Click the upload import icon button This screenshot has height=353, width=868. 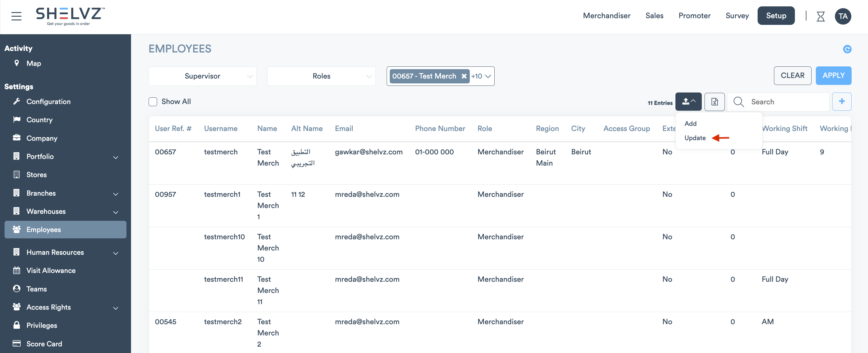pos(688,101)
